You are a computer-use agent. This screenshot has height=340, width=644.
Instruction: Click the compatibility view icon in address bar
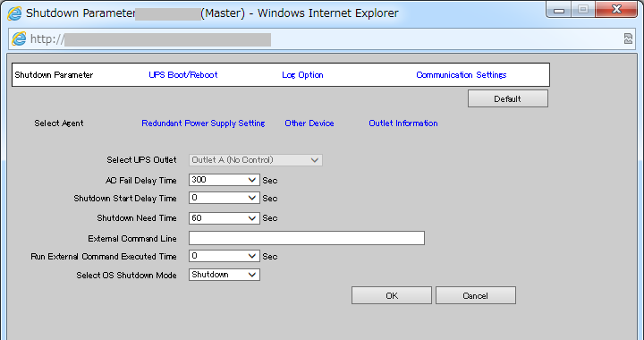(628, 39)
